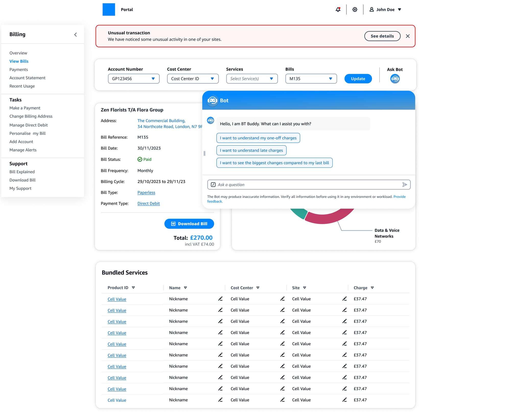
Task: Select 'I want to understand late charges'
Action: click(x=251, y=150)
